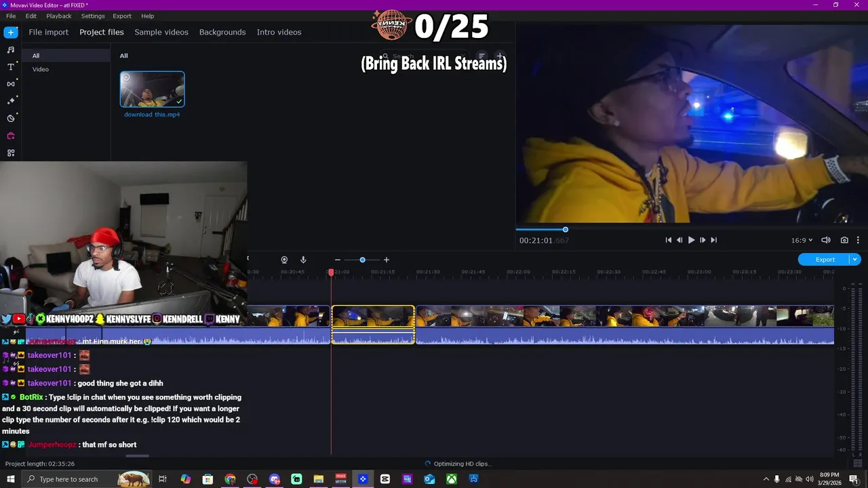This screenshot has width=868, height=488.
Task: Take a snapshot with the camera icon
Action: 844,240
